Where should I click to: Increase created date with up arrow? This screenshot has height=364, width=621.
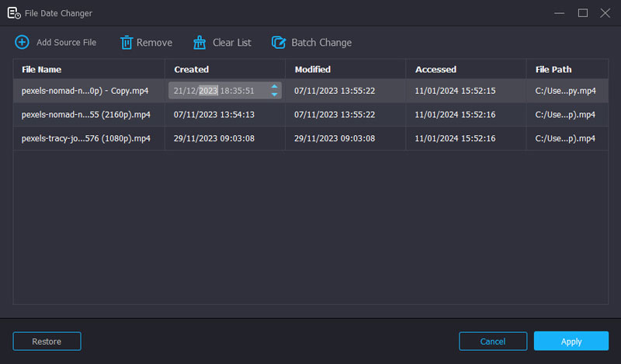tap(274, 86)
